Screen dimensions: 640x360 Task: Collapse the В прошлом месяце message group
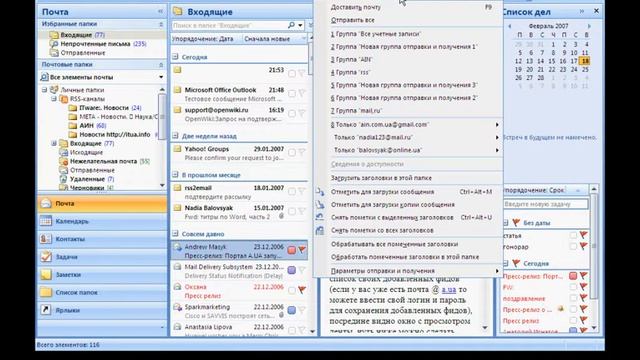click(176, 175)
